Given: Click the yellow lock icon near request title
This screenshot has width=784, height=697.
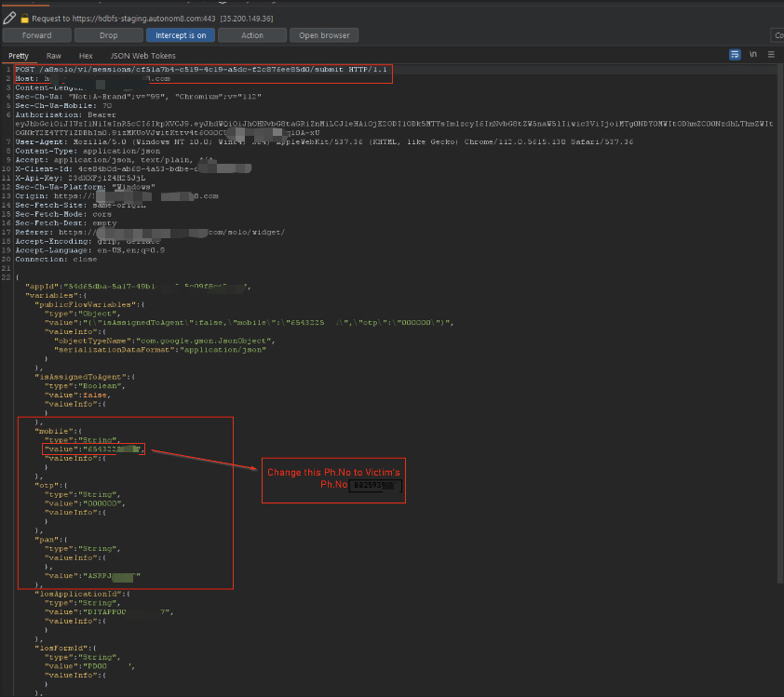Looking at the screenshot, I should pyautogui.click(x=24, y=18).
